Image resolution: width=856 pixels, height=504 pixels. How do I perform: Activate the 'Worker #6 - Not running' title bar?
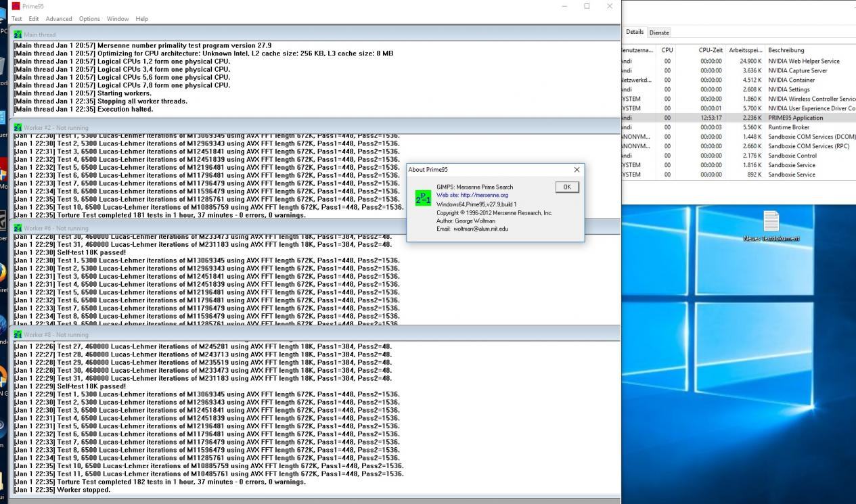[315, 228]
